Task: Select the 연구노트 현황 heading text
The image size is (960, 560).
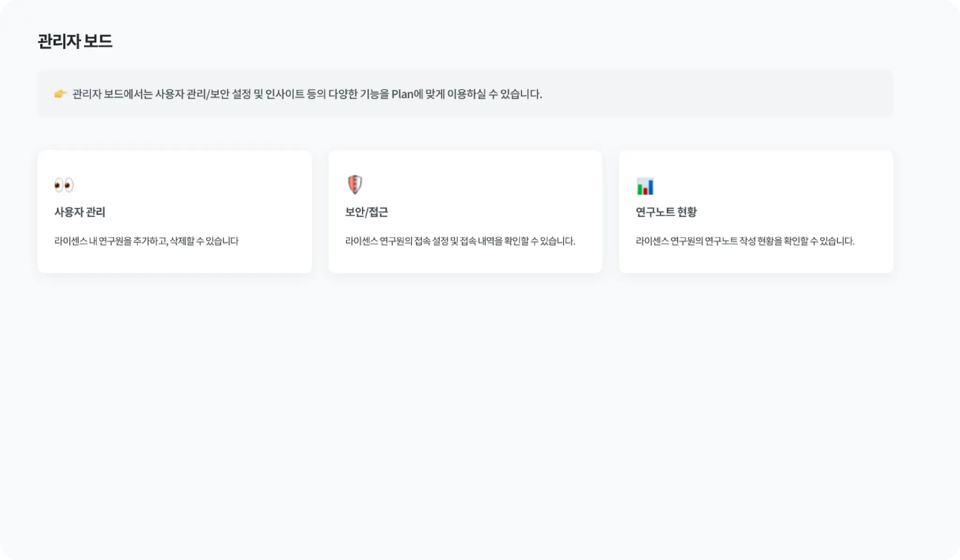Action: 666,212
